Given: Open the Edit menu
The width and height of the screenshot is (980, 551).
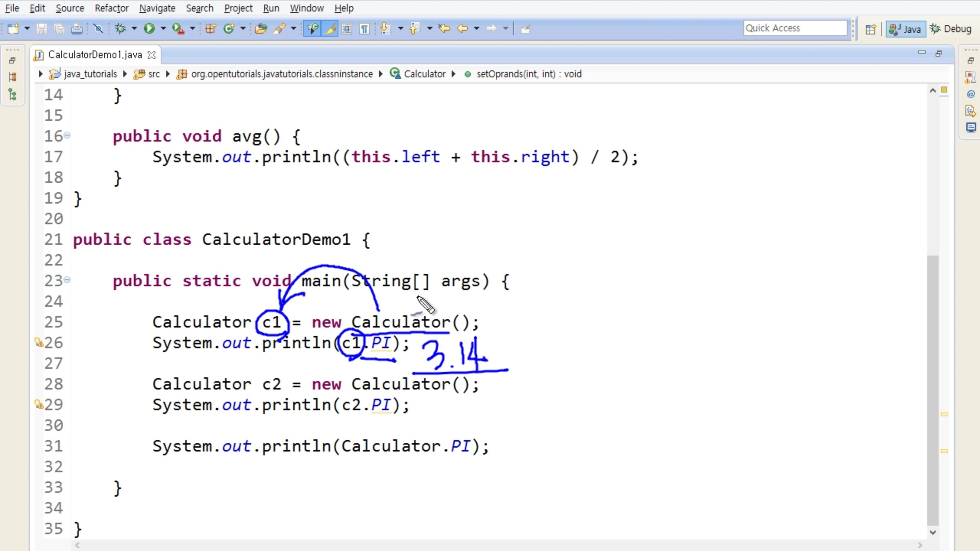Looking at the screenshot, I should point(37,8).
